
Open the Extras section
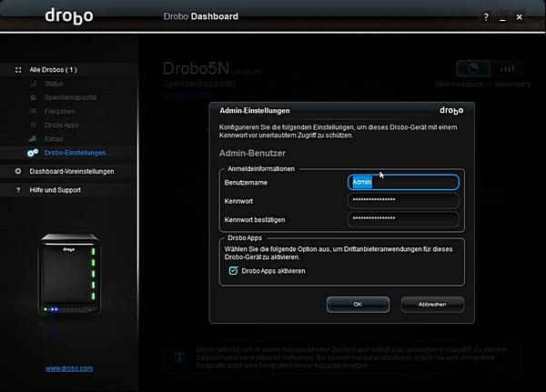click(x=54, y=139)
